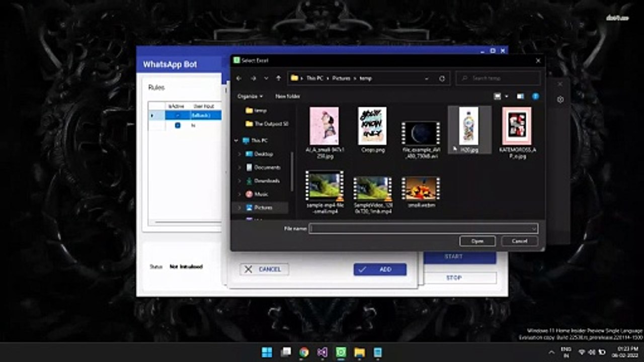Expand address bar history dropdown
The width and height of the screenshot is (644, 362).
tap(427, 78)
